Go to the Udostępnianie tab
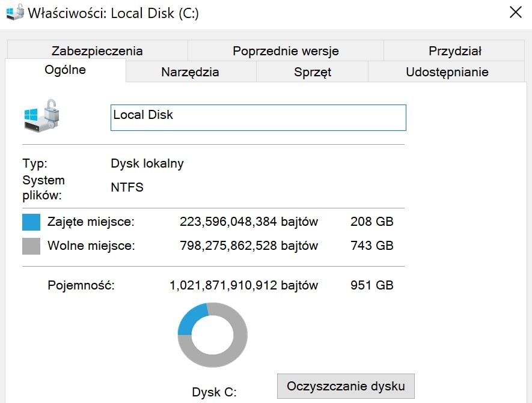This screenshot has width=532, height=403. (x=447, y=72)
